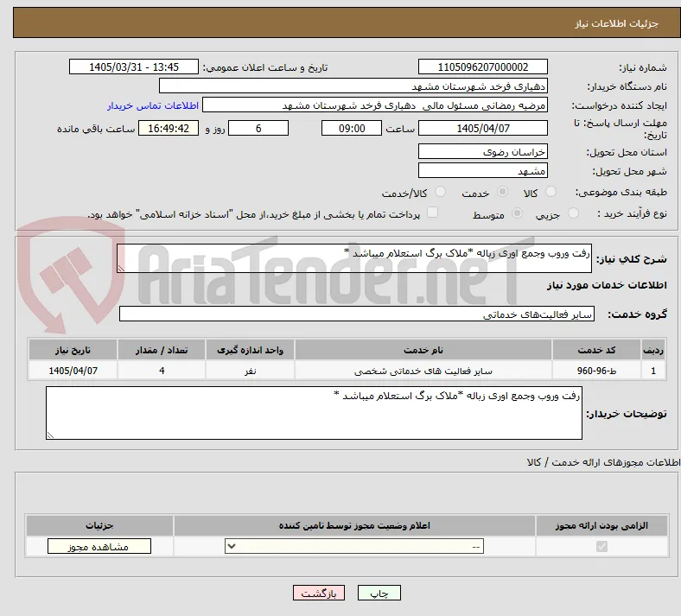Image resolution: width=681 pixels, height=616 pixels.
Task: Click the ردیف column header
Action: tap(653, 350)
